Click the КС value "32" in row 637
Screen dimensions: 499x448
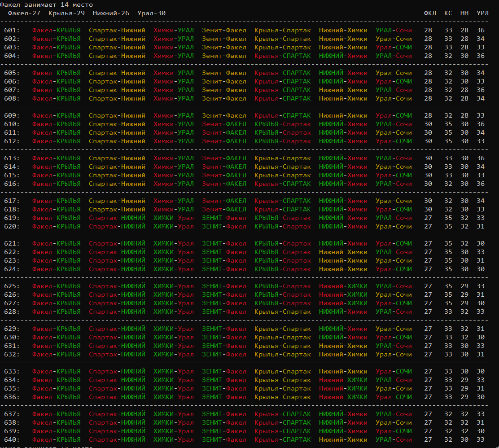pyautogui.click(x=448, y=414)
